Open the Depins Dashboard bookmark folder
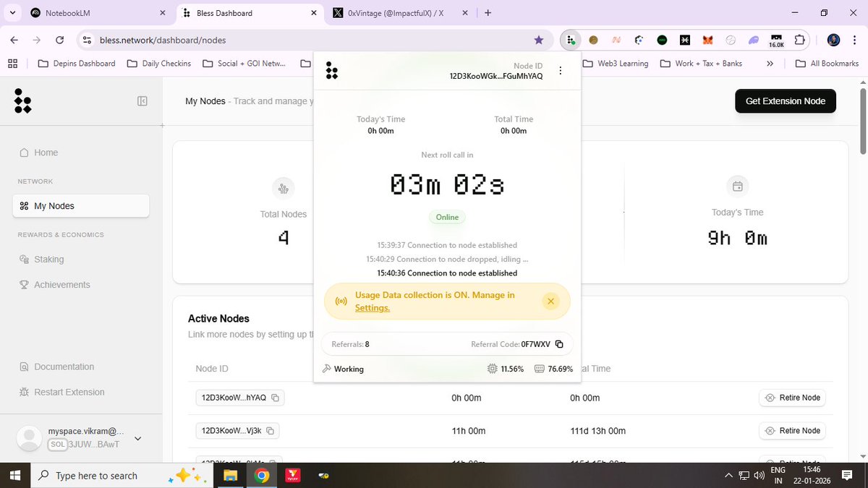The image size is (868, 488). tap(77, 64)
